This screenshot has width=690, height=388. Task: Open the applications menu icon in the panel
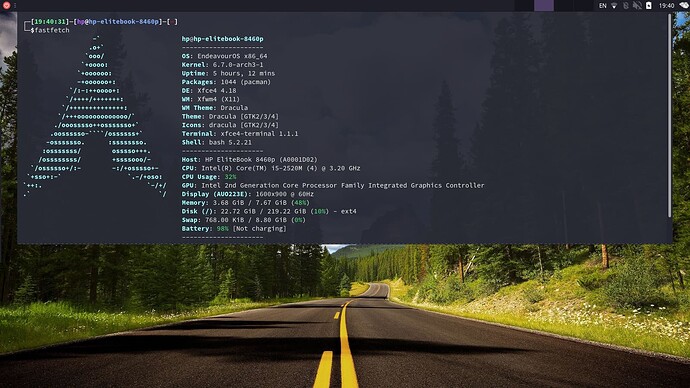(6, 5)
